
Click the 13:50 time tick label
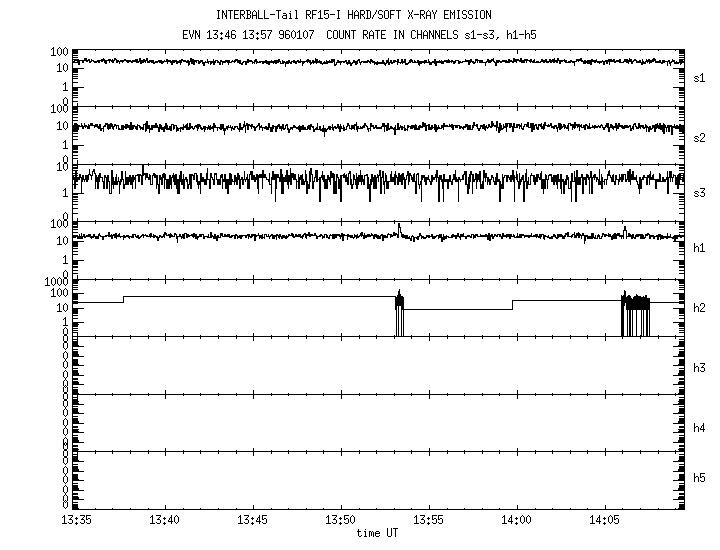tap(340, 520)
